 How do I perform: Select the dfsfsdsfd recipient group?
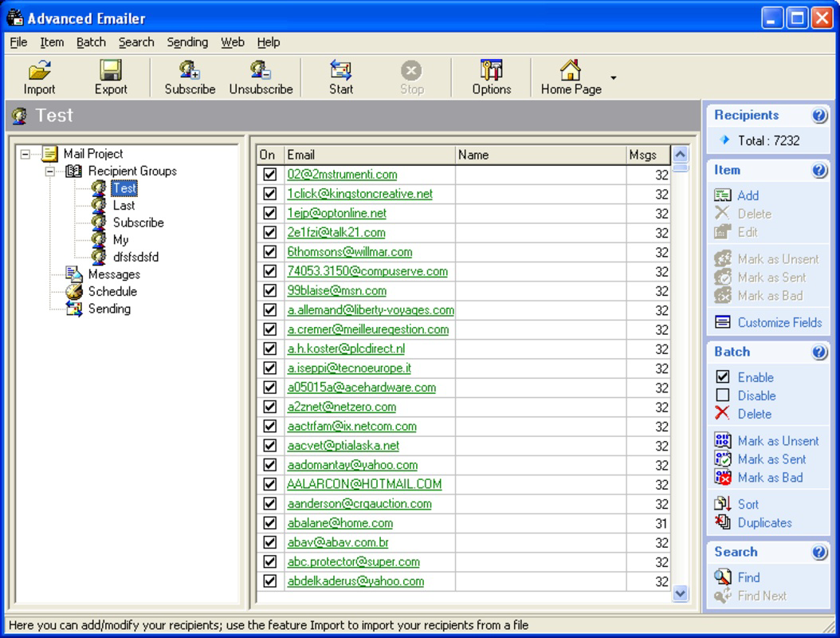point(135,257)
